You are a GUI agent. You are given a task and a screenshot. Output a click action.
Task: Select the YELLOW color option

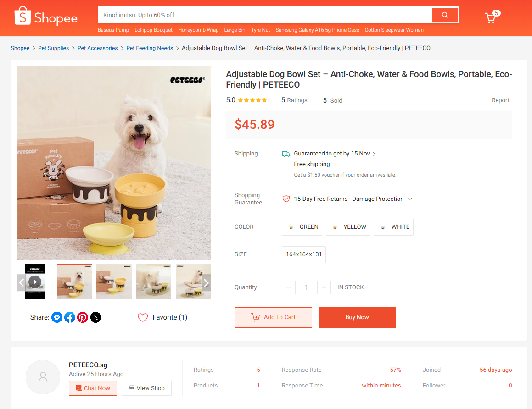tap(348, 227)
